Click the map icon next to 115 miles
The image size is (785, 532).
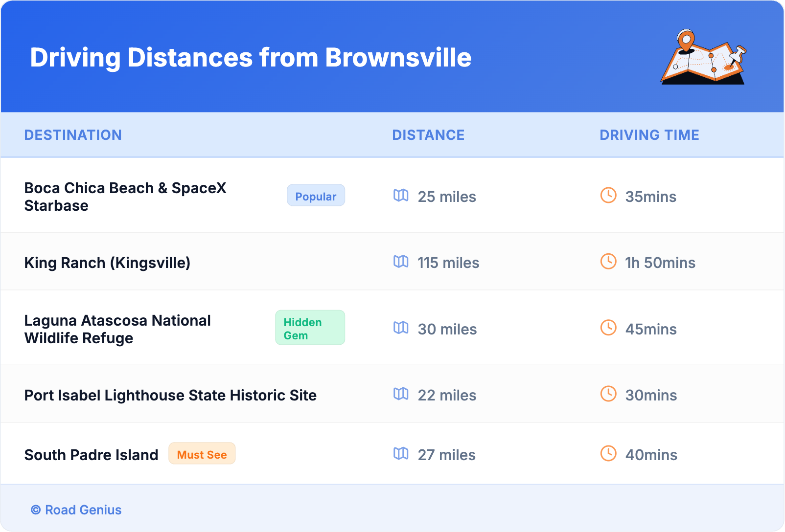[x=401, y=262]
